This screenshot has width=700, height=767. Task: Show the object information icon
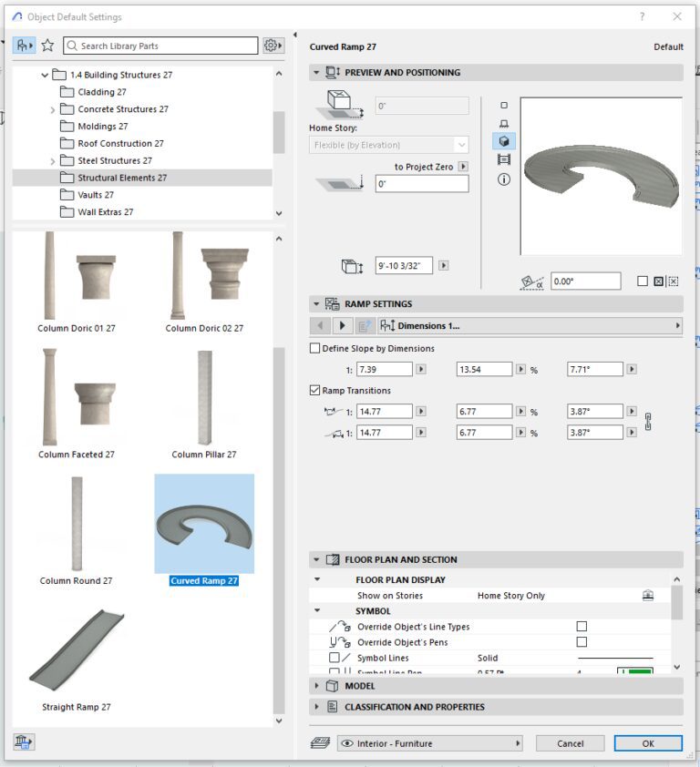(x=504, y=179)
